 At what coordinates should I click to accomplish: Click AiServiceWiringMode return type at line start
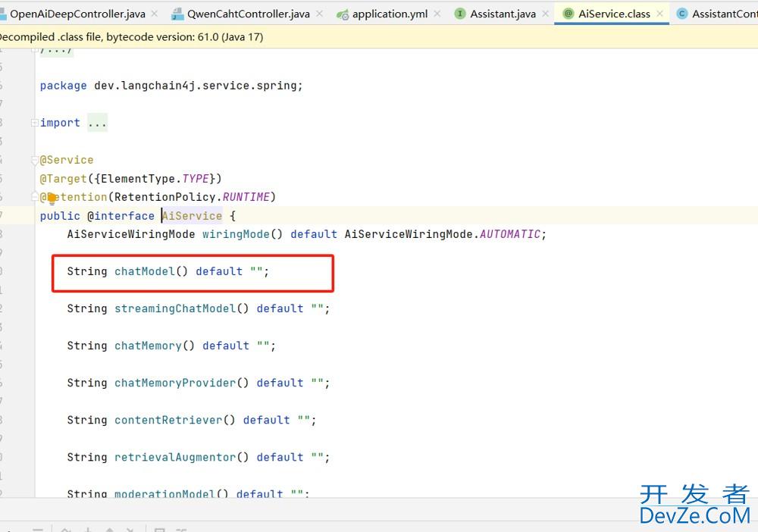click(x=131, y=234)
